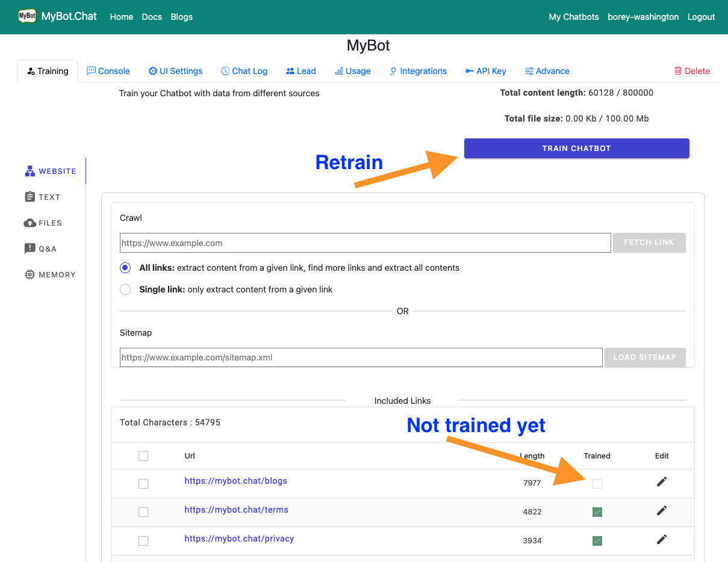Open the Chat Log tab
728x562 pixels.
(244, 71)
